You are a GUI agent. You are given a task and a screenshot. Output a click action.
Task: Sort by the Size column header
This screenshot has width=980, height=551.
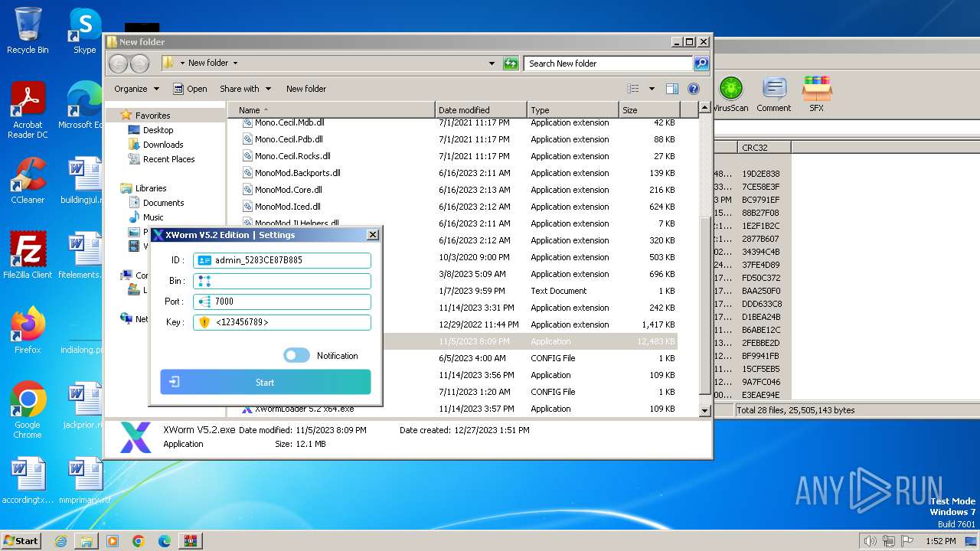(649, 110)
